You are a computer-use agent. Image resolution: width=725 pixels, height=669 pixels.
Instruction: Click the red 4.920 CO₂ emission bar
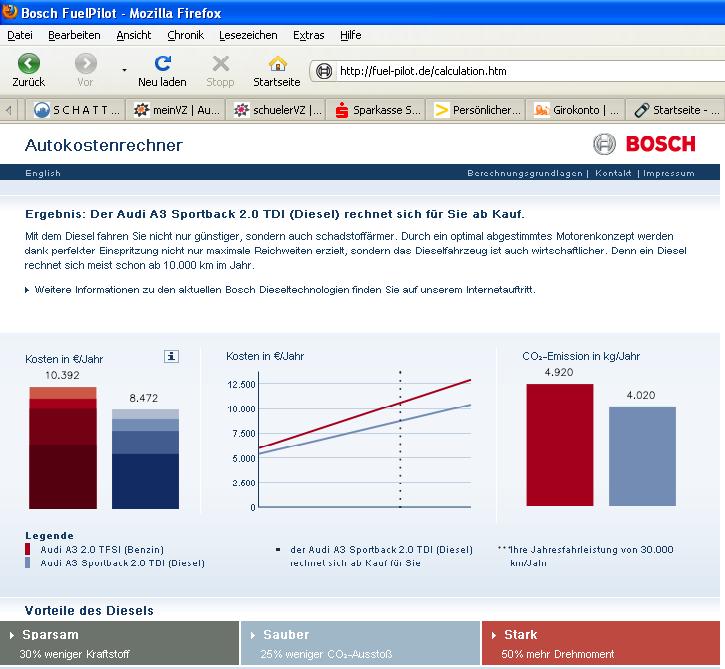point(559,445)
